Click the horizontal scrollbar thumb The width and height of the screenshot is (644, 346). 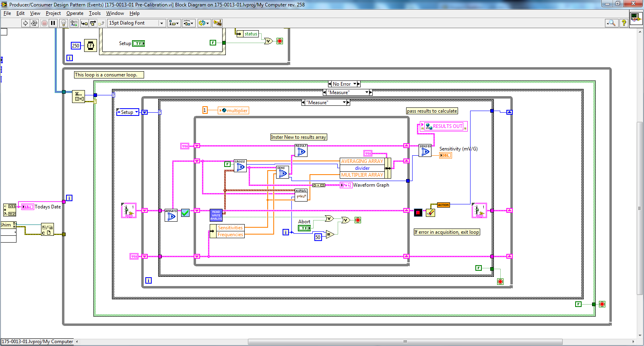click(x=405, y=342)
